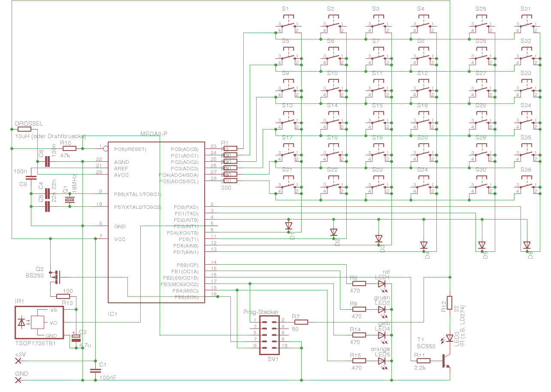Select resistor R8 symbol
551x392 pixels.
point(359,283)
